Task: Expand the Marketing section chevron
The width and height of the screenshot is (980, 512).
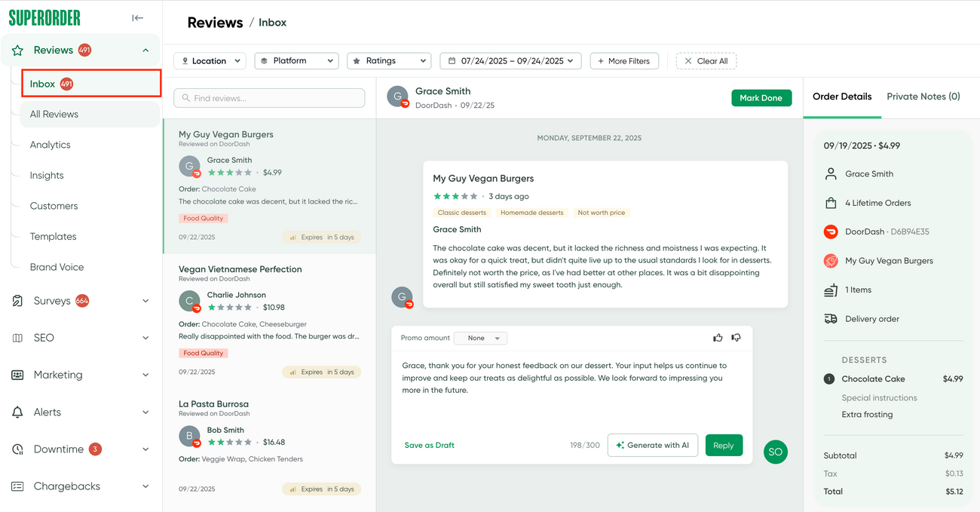Action: tap(145, 375)
